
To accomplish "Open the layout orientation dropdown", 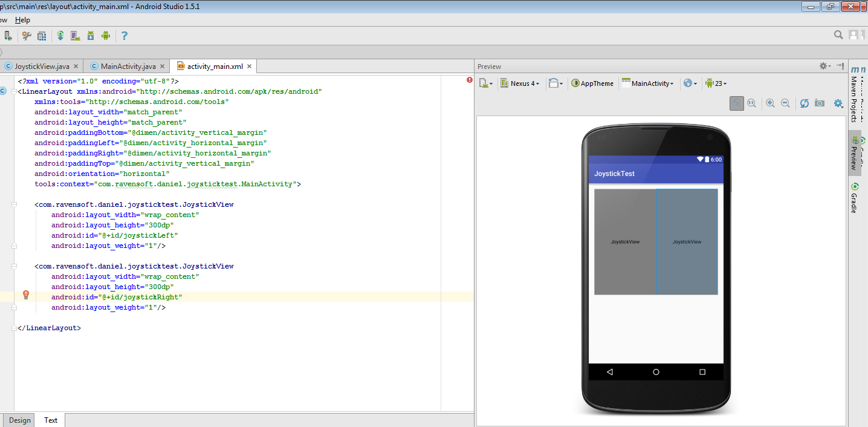I will 555,83.
